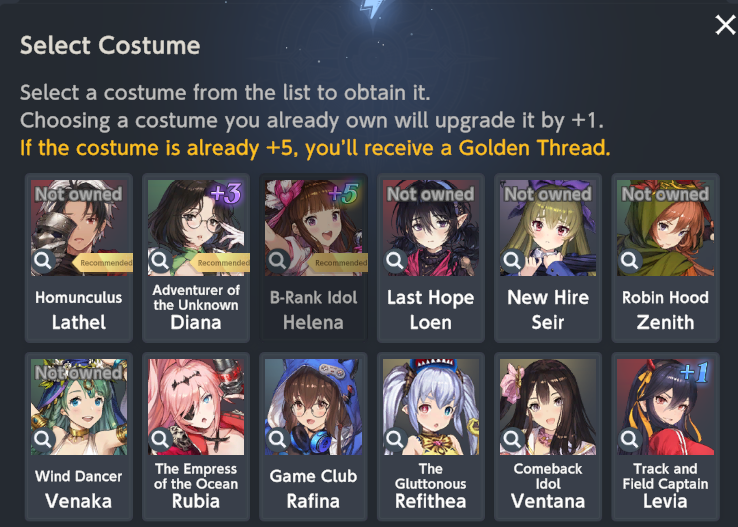738x527 pixels.
Task: Inspect Empress of the Ocean Rubia magnifier
Action: (160, 439)
